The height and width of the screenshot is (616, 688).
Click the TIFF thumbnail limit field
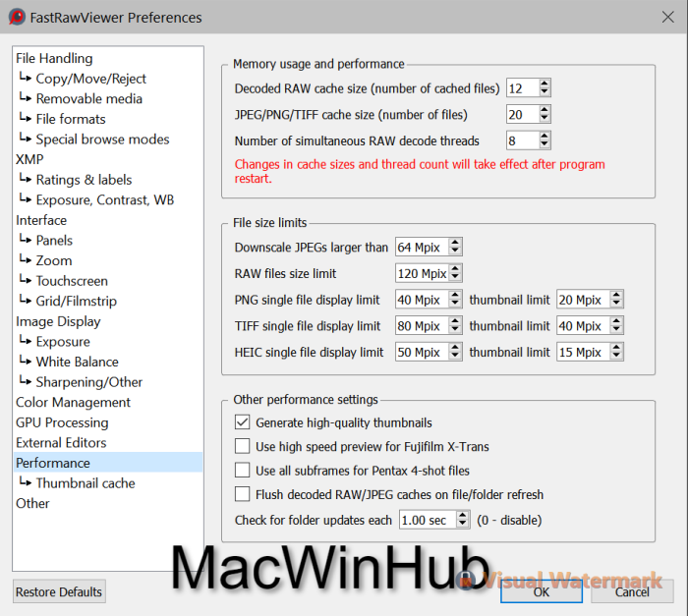(x=584, y=325)
